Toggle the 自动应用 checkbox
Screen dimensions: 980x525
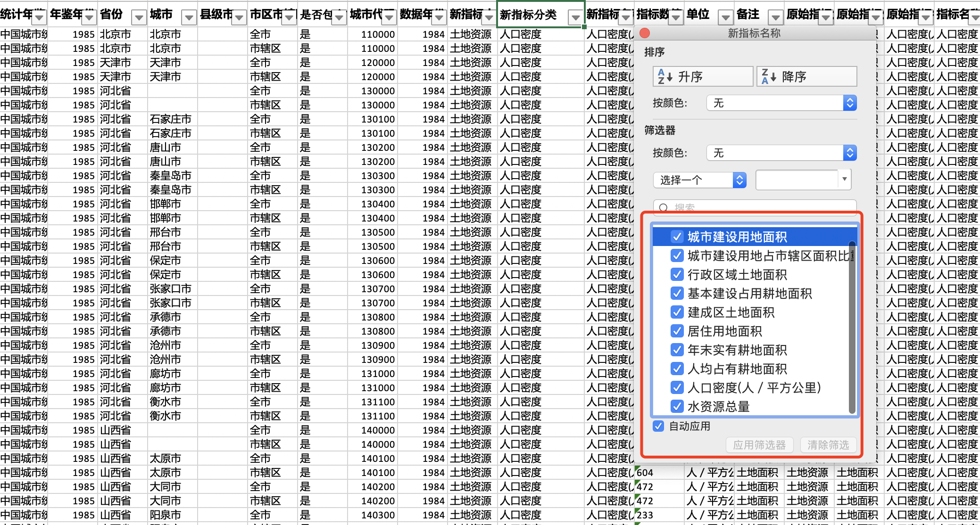(x=658, y=426)
